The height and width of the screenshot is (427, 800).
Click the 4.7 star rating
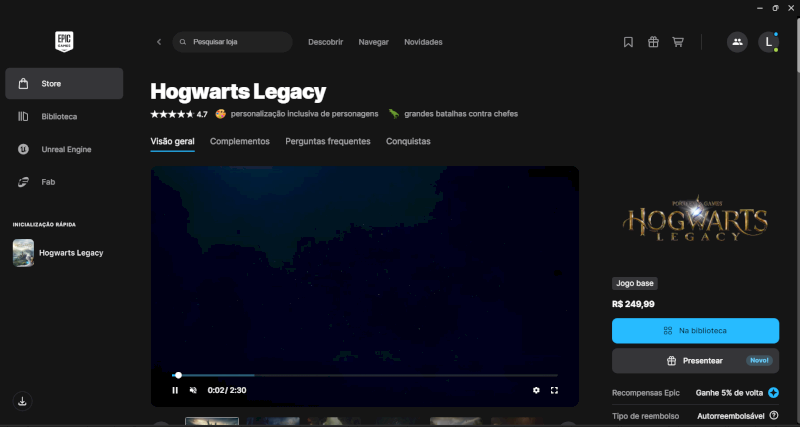179,114
